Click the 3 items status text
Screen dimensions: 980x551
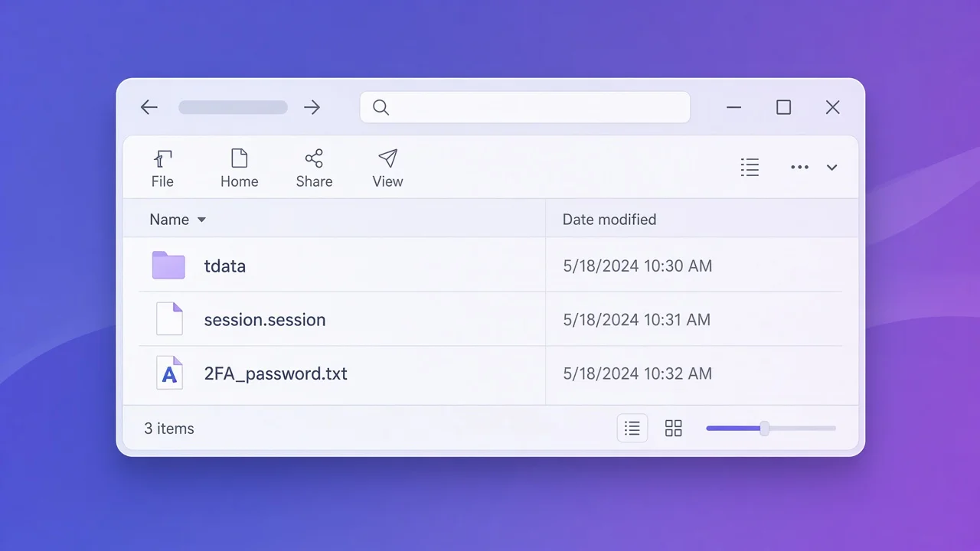[169, 429]
